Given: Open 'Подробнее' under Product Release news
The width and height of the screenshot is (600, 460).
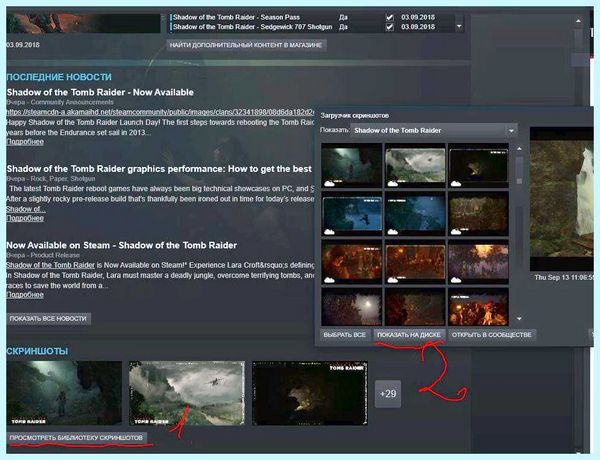Looking at the screenshot, I should pyautogui.click(x=25, y=295).
